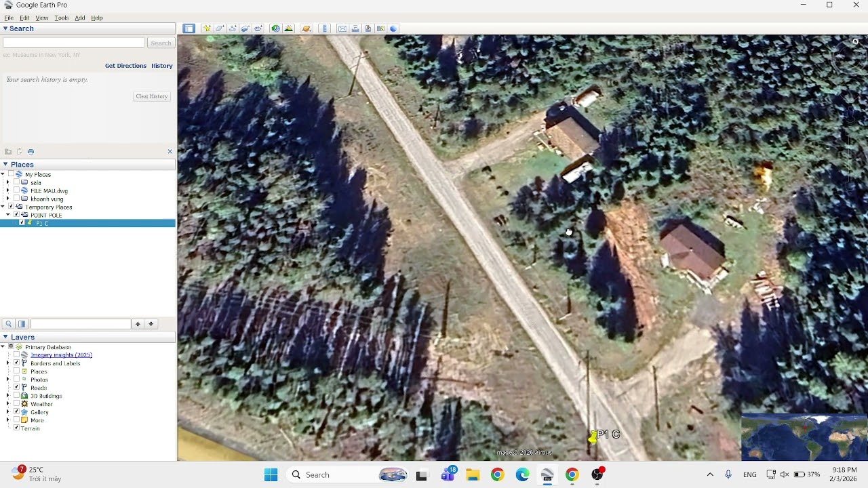868x488 pixels.
Task: Open Windows Start button on taskbar
Action: (271, 474)
